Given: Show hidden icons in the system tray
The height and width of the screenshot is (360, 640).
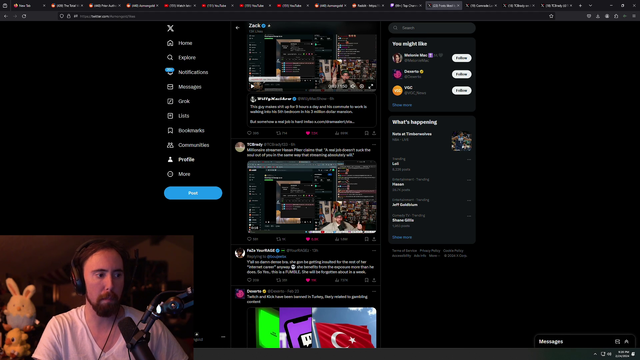Looking at the screenshot, I should point(595,354).
